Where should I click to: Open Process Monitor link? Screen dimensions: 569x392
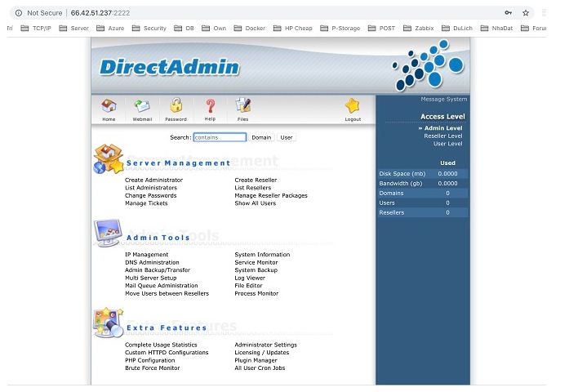[256, 294]
